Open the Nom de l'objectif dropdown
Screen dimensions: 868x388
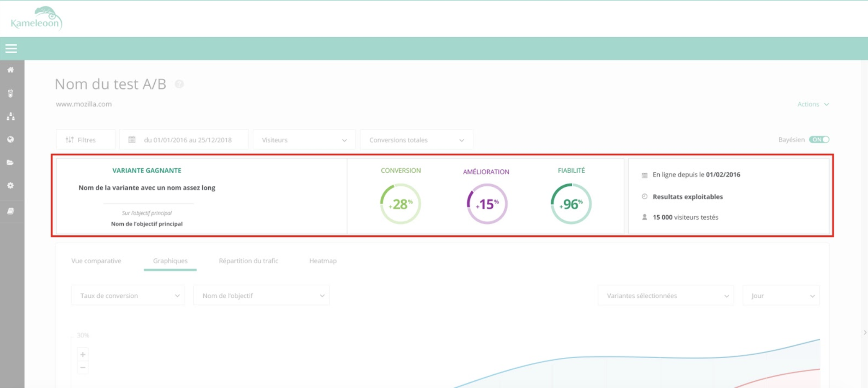click(x=261, y=296)
